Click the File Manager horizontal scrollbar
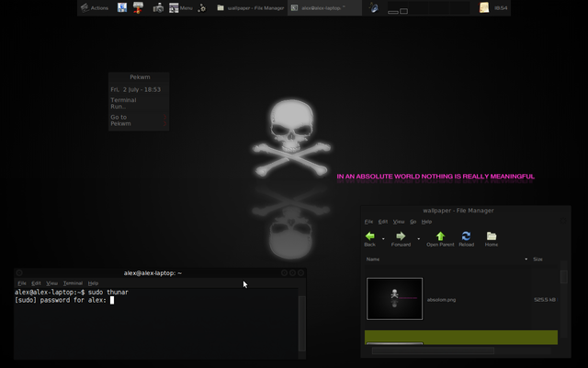The width and height of the screenshot is (588, 368). tap(433, 351)
